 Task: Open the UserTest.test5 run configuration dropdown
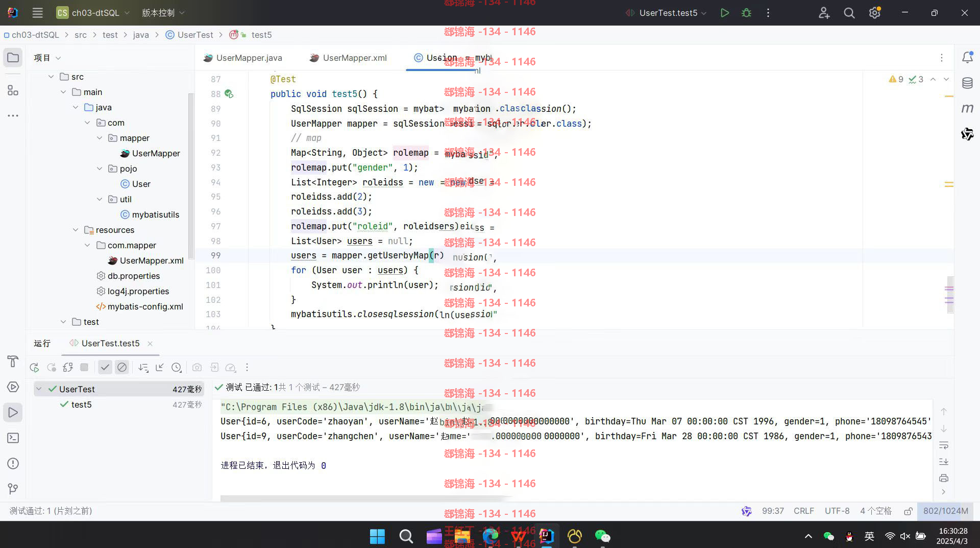666,13
